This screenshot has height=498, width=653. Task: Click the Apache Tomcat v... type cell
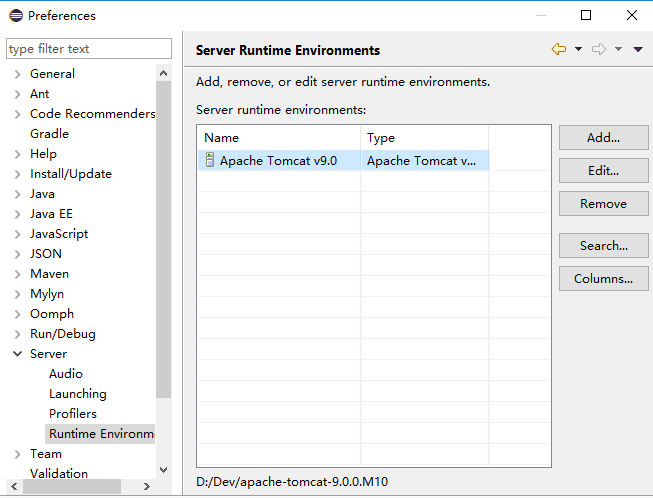(x=425, y=160)
